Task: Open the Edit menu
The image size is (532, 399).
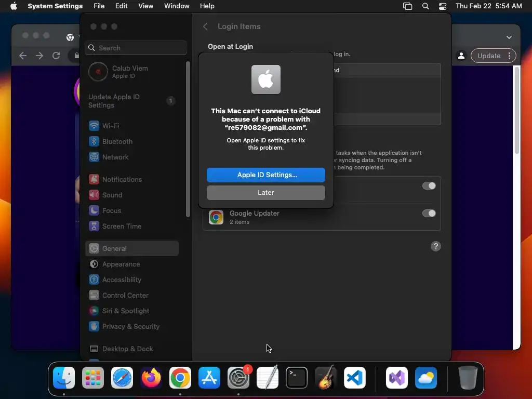Action: (121, 6)
